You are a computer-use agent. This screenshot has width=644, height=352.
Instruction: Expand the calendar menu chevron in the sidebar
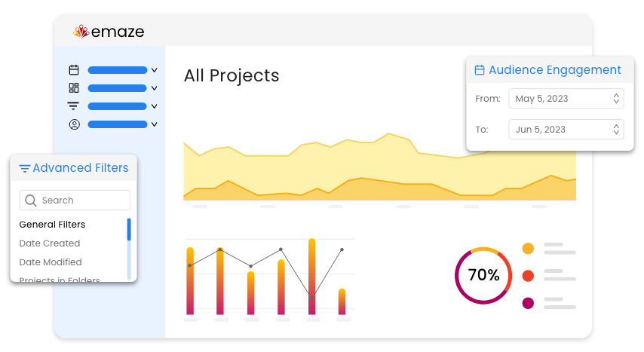154,70
